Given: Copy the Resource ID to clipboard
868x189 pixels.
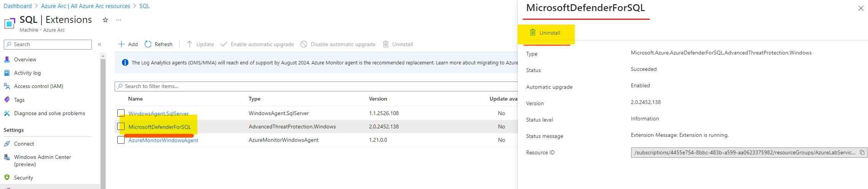Looking at the screenshot, I should tap(862, 152).
